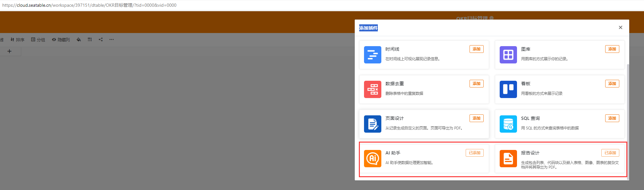Click 报告设计 description about exporting PDF
Screen dimensions: 644x190
click(570, 165)
